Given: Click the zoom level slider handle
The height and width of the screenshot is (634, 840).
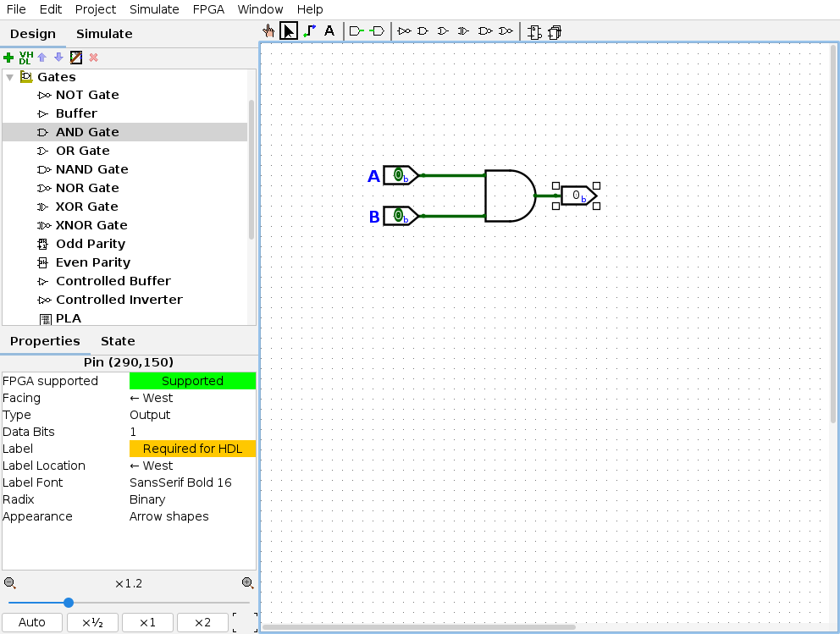Looking at the screenshot, I should [69, 603].
